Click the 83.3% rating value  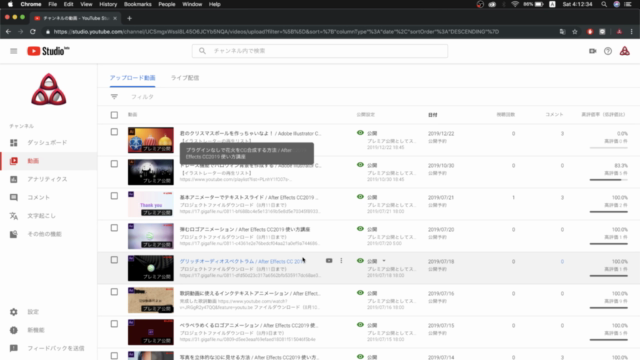tap(621, 166)
